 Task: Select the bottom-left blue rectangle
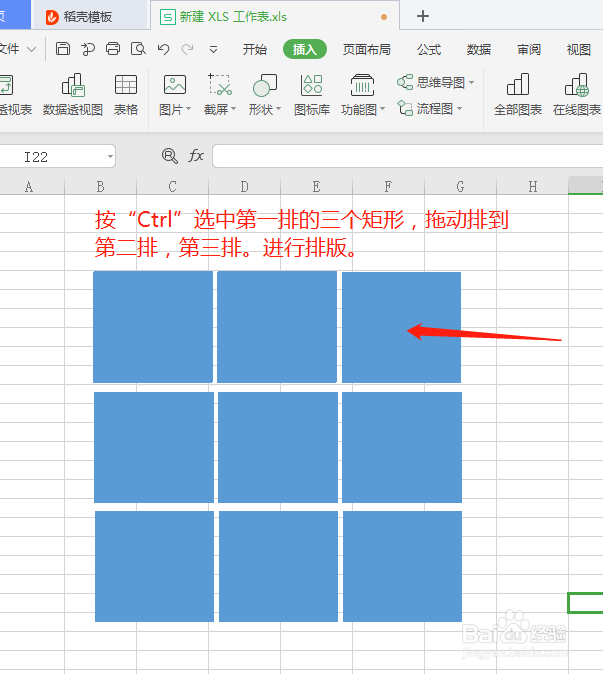[154, 566]
